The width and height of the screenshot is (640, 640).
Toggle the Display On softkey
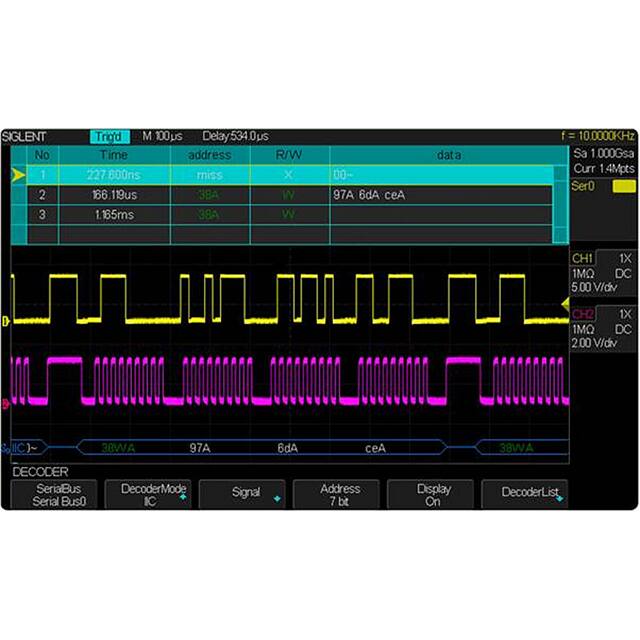[430, 494]
